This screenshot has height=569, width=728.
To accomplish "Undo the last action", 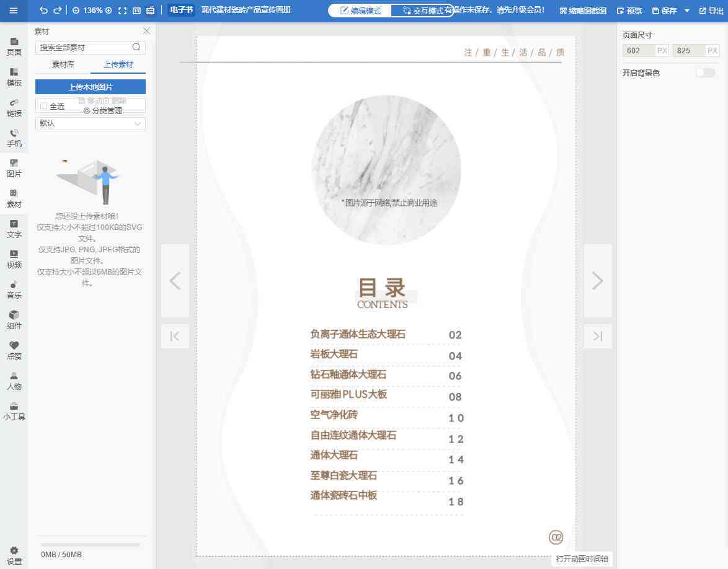I will [43, 10].
